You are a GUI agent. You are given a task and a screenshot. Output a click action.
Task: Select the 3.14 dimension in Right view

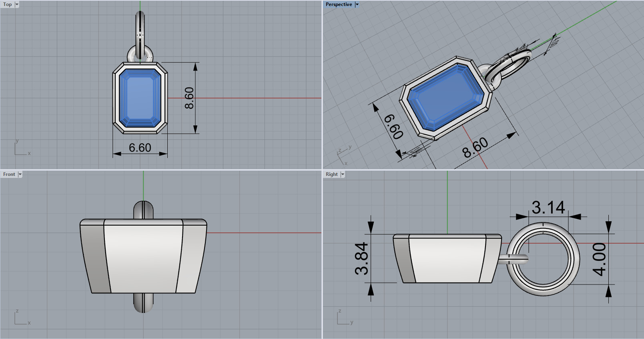click(548, 208)
